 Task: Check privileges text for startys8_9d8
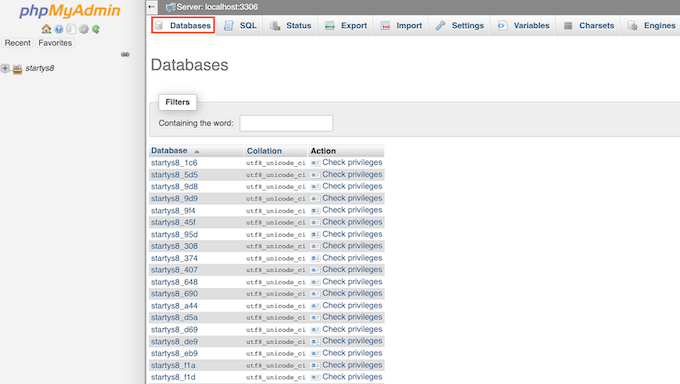point(352,186)
